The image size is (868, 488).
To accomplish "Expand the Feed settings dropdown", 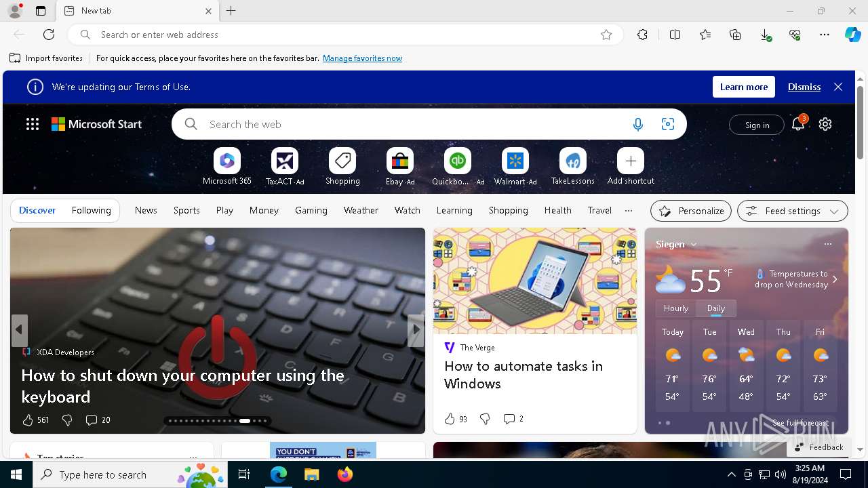I will (792, 211).
